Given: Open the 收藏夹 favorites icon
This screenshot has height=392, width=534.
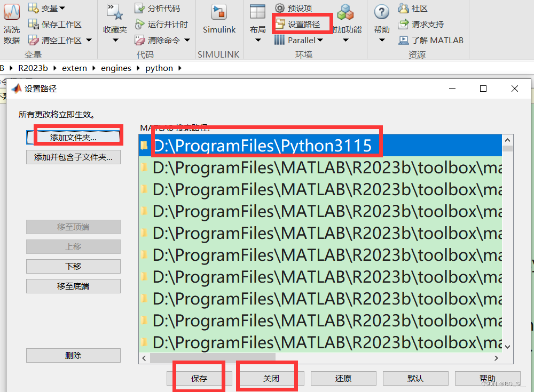Looking at the screenshot, I should tap(115, 12).
